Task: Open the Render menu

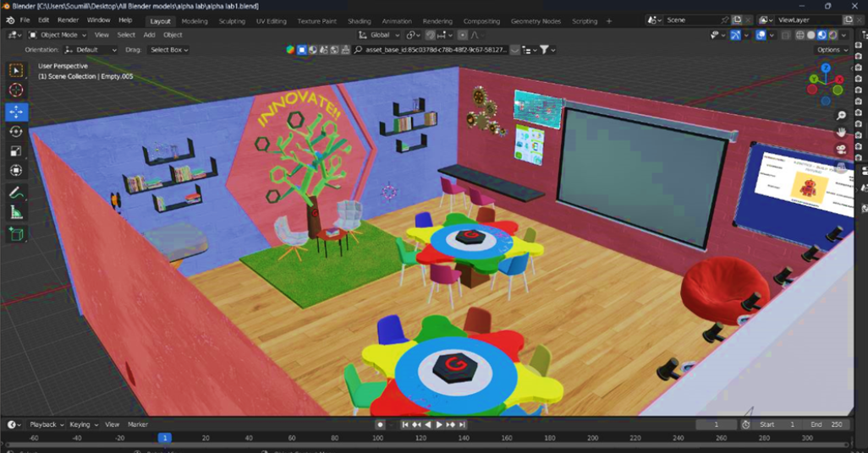Action: [x=68, y=20]
